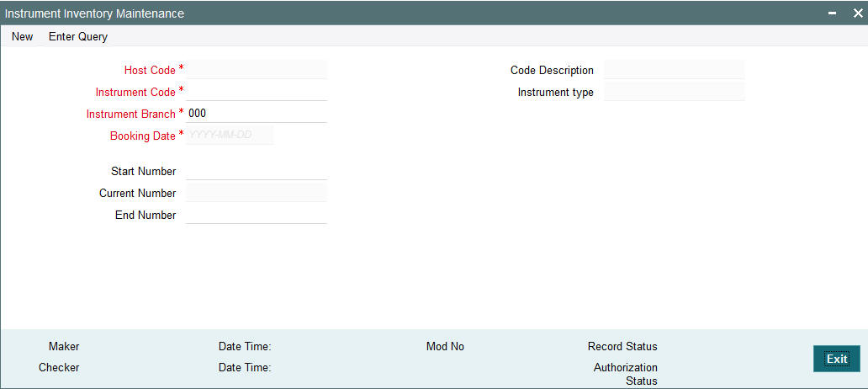Minimize the Instrument Inventory Maintenance window
This screenshot has width=868, height=389.
click(x=833, y=13)
